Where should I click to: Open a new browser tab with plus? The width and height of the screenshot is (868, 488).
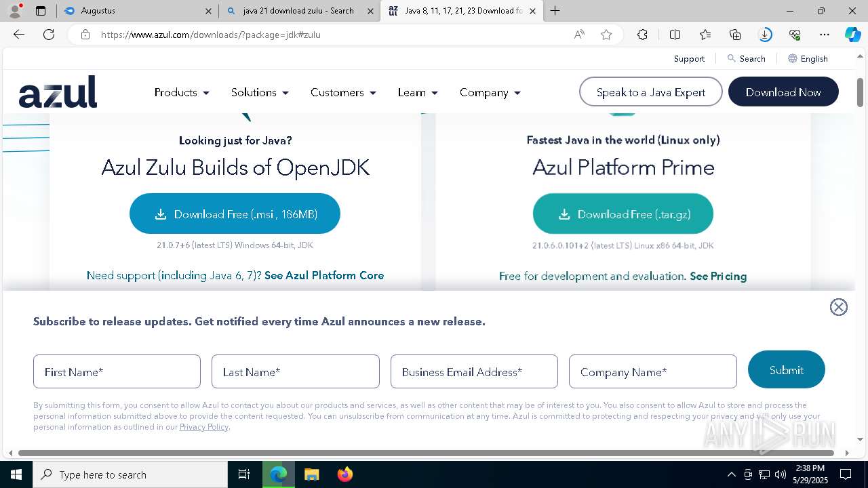click(x=555, y=11)
